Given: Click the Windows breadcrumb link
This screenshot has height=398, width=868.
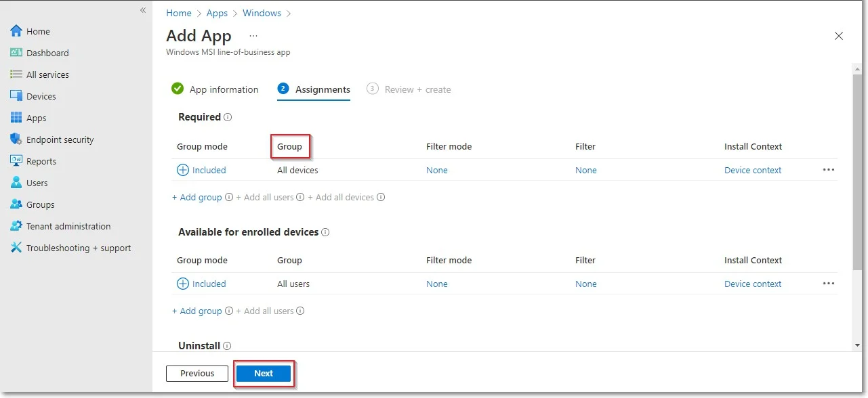Looking at the screenshot, I should click(262, 13).
